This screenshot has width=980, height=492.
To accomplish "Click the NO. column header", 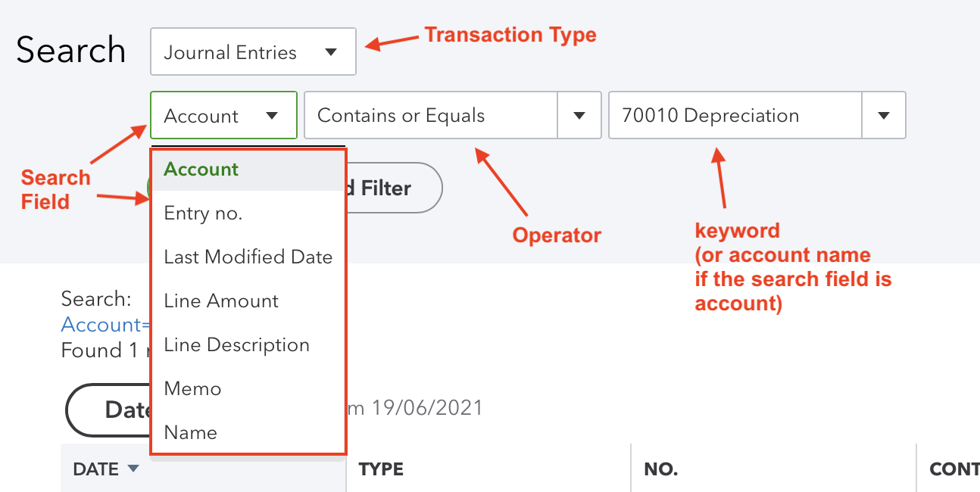I will pos(660,469).
